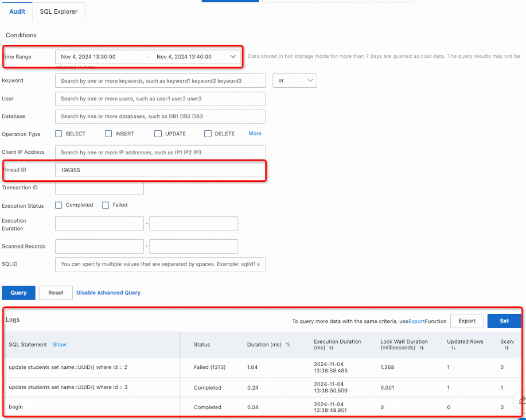Run the Query button
This screenshot has height=420, width=526.
pos(18,293)
